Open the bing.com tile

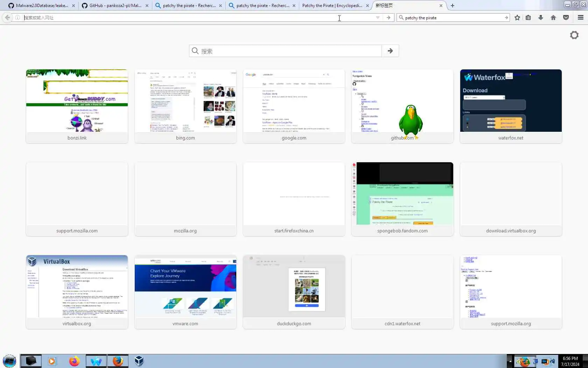pyautogui.click(x=185, y=106)
